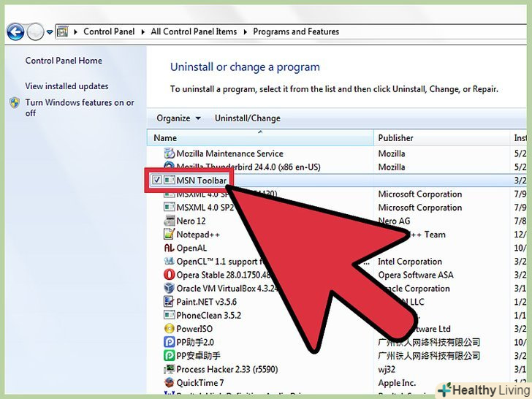532x399 pixels.
Task: Expand arrow after Control Panel breadcrumb
Action: [x=142, y=32]
